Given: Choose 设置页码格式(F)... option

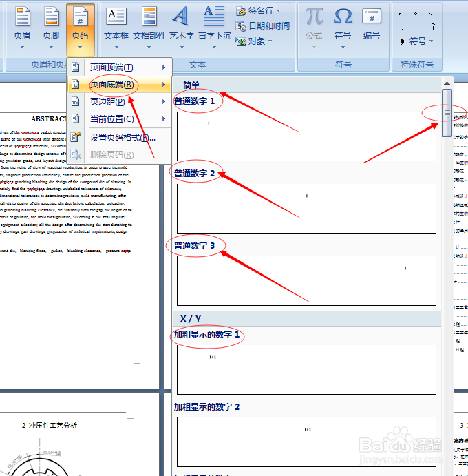Looking at the screenshot, I should pos(120,138).
